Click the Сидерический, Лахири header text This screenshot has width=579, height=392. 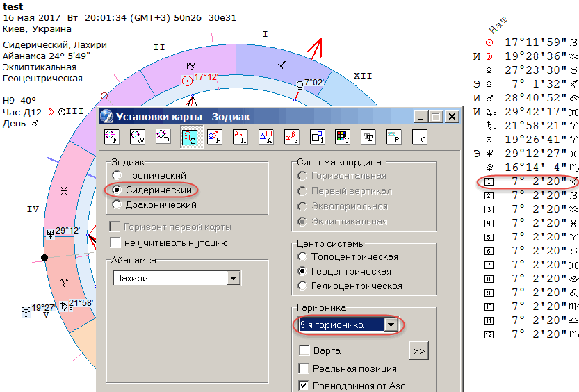click(x=55, y=45)
